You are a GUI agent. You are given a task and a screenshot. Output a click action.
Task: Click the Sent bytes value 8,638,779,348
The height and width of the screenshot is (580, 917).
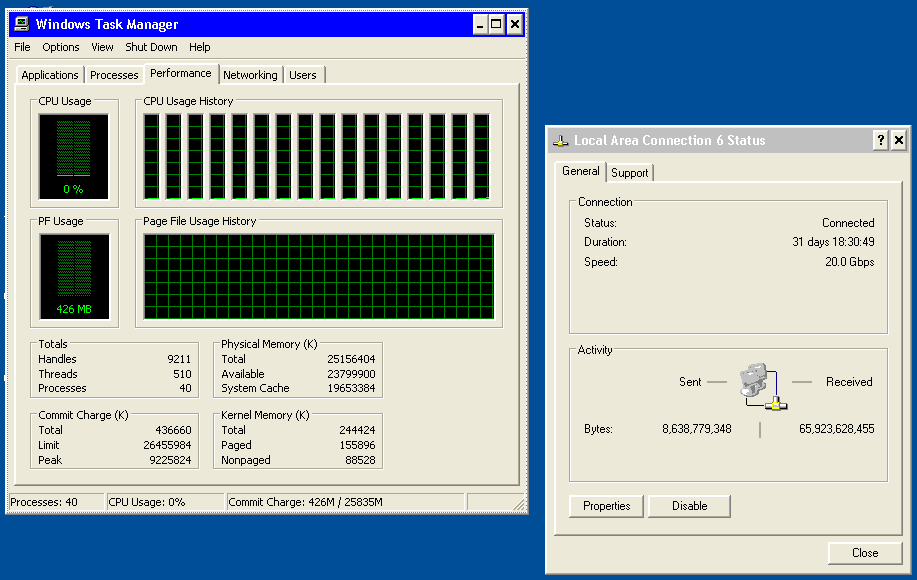point(697,429)
